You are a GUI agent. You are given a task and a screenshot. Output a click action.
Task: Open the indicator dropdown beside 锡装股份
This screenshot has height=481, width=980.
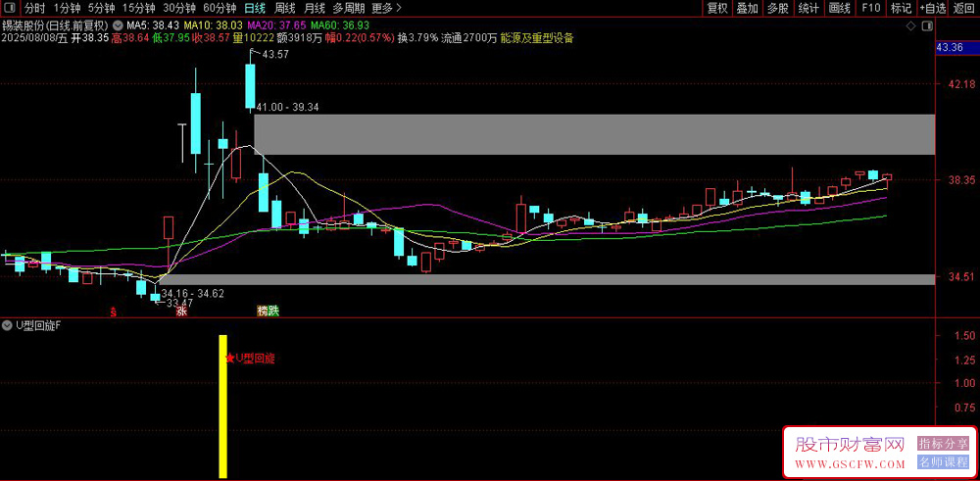pos(117,26)
